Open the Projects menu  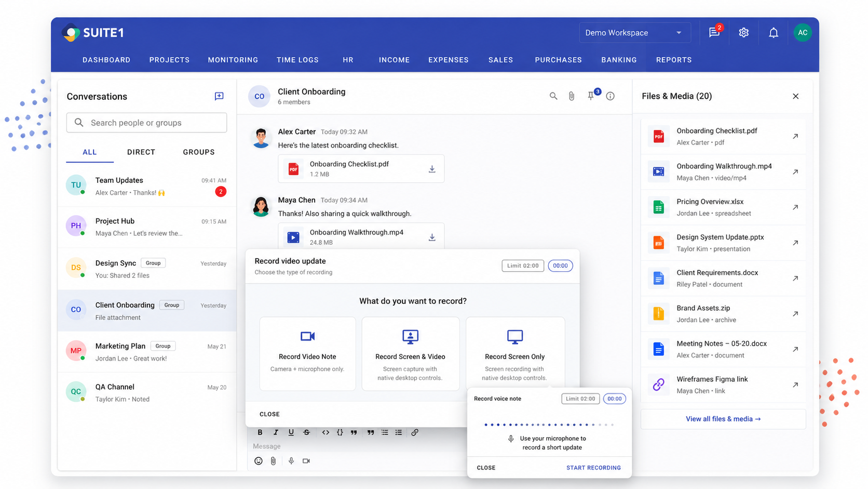169,60
